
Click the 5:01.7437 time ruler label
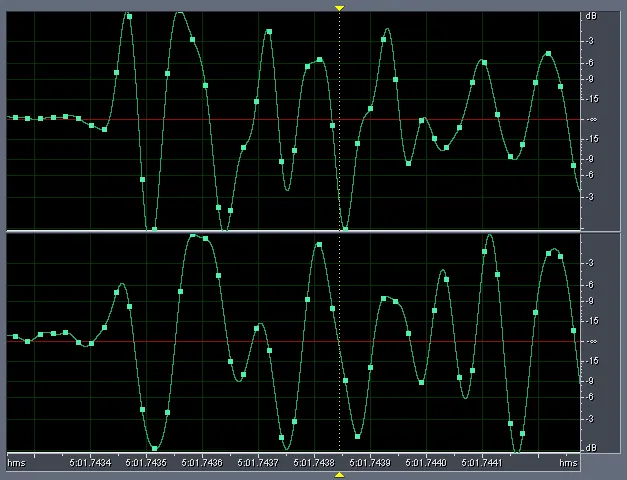point(258,463)
